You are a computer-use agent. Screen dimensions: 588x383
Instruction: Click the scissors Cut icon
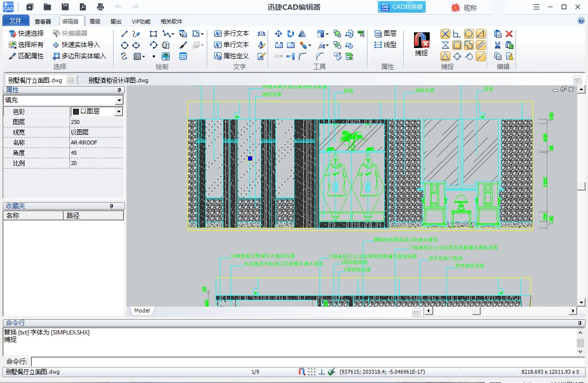[498, 45]
